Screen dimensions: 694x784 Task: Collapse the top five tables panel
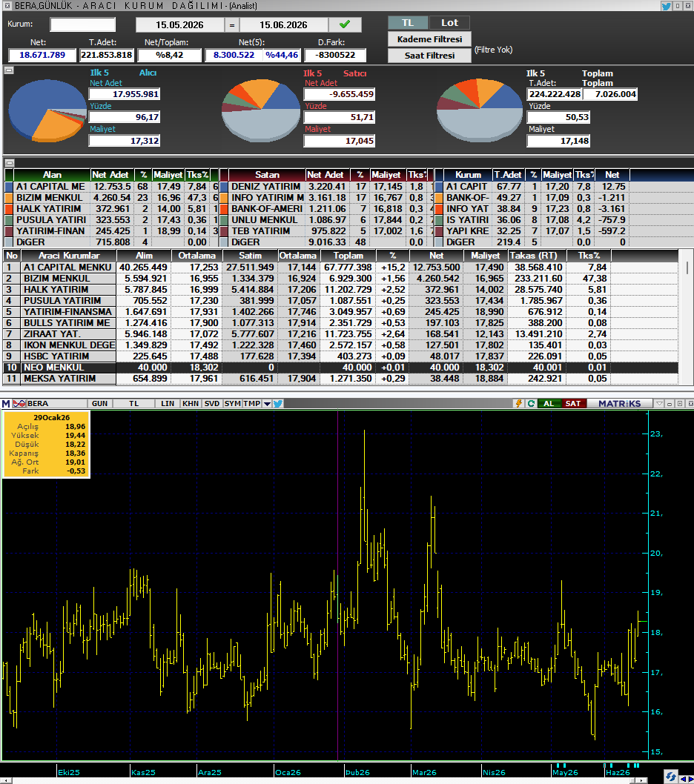tap(9, 163)
